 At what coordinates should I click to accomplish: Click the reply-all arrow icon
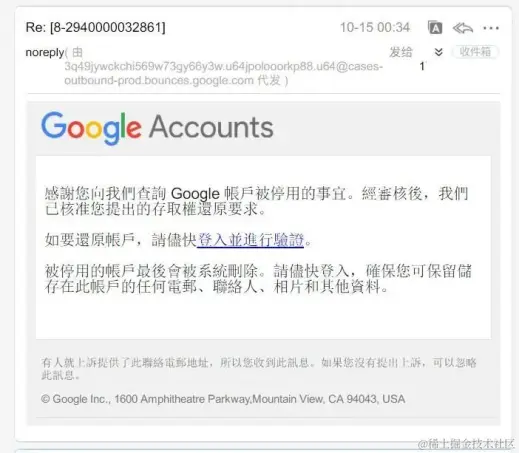coord(463,28)
